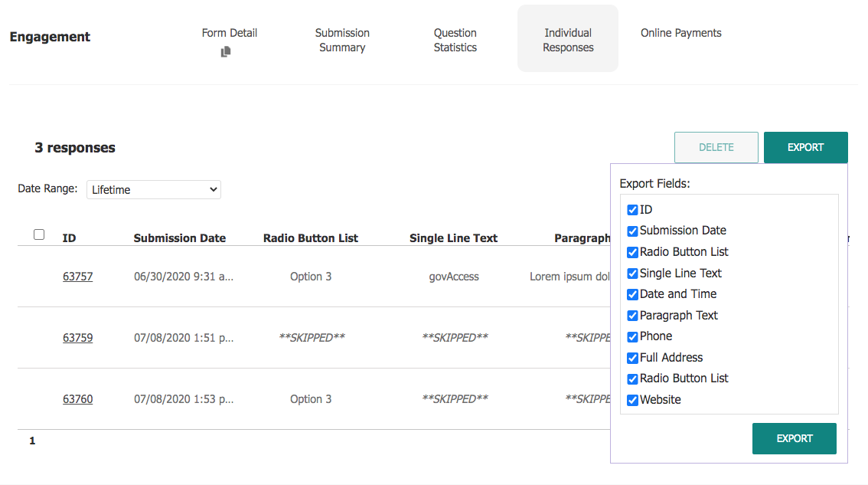Click the copy icon under Form Detail

point(225,51)
